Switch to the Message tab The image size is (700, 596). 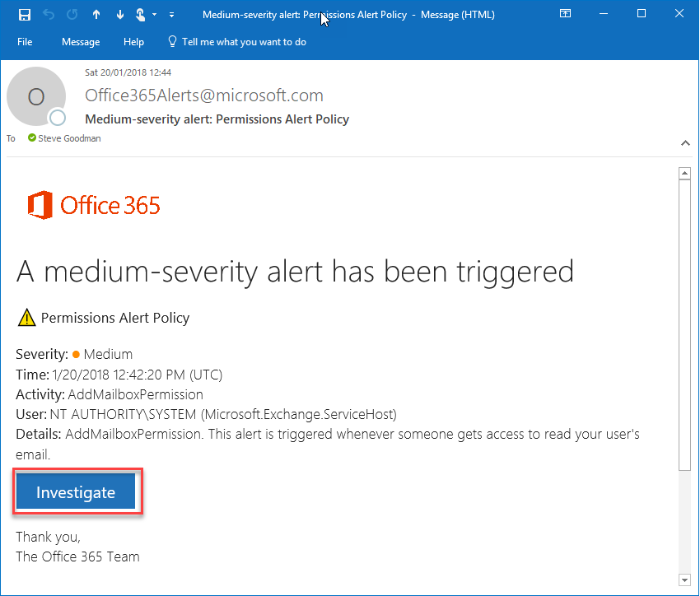click(x=81, y=42)
